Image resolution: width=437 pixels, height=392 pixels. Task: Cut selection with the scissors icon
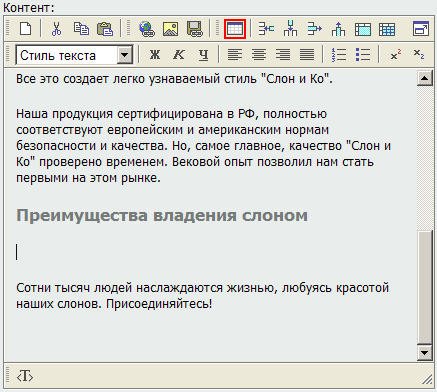tap(56, 29)
